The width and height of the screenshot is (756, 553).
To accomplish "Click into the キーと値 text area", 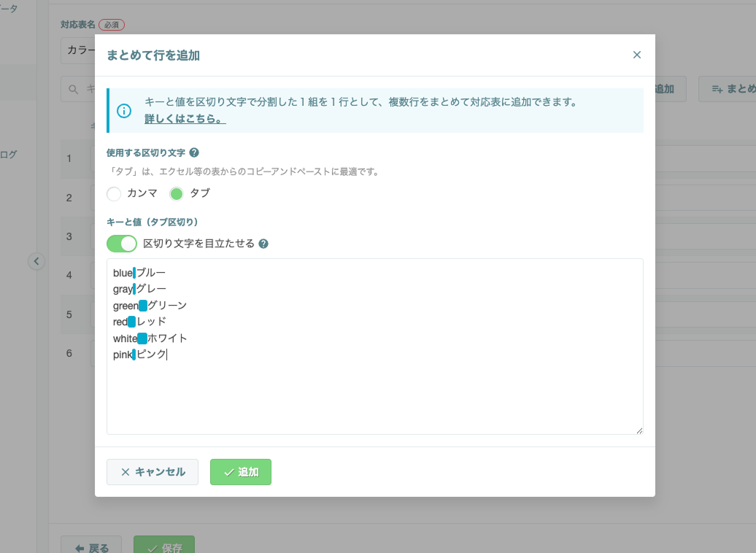I will point(374,346).
